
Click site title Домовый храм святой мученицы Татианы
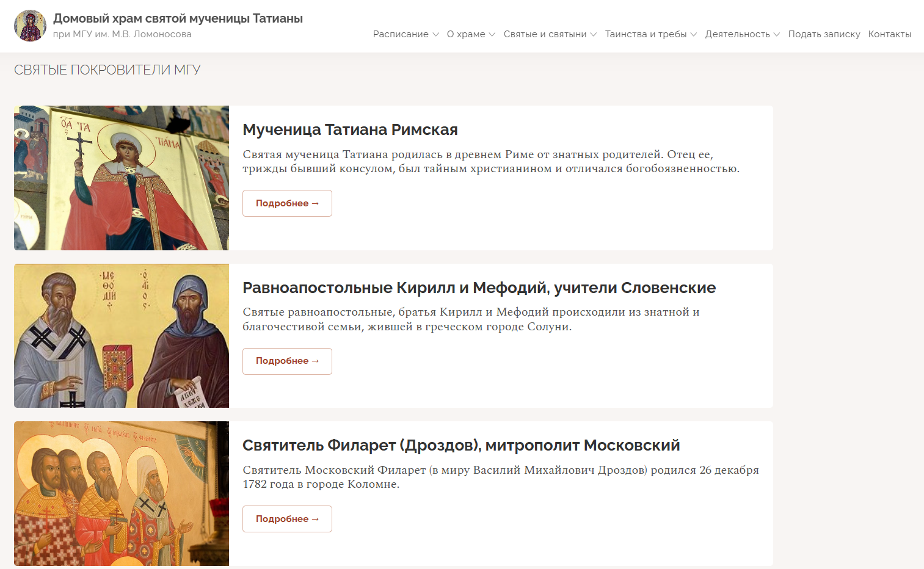[x=178, y=18]
